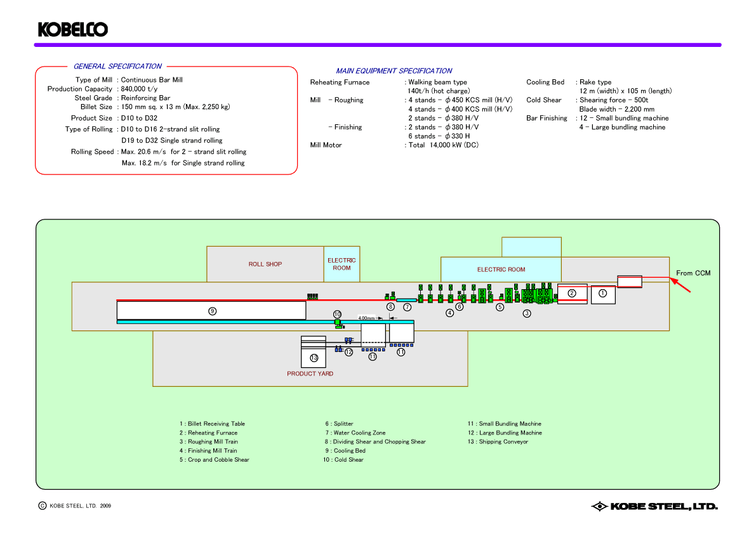Screen dimensions: 756x534
Task: Click the small ELECTRIC ROOM beside Roll Shop
Action: pyautogui.click(x=342, y=264)
